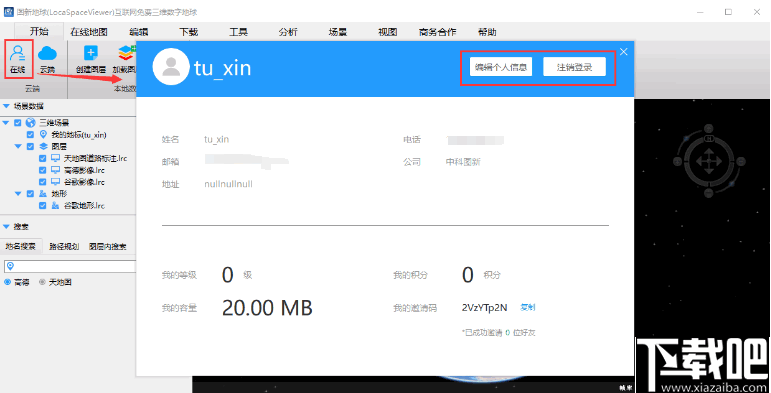Image resolution: width=771 pixels, height=393 pixels.
Task: Open the 编辑 ribbon tab
Action: [139, 32]
